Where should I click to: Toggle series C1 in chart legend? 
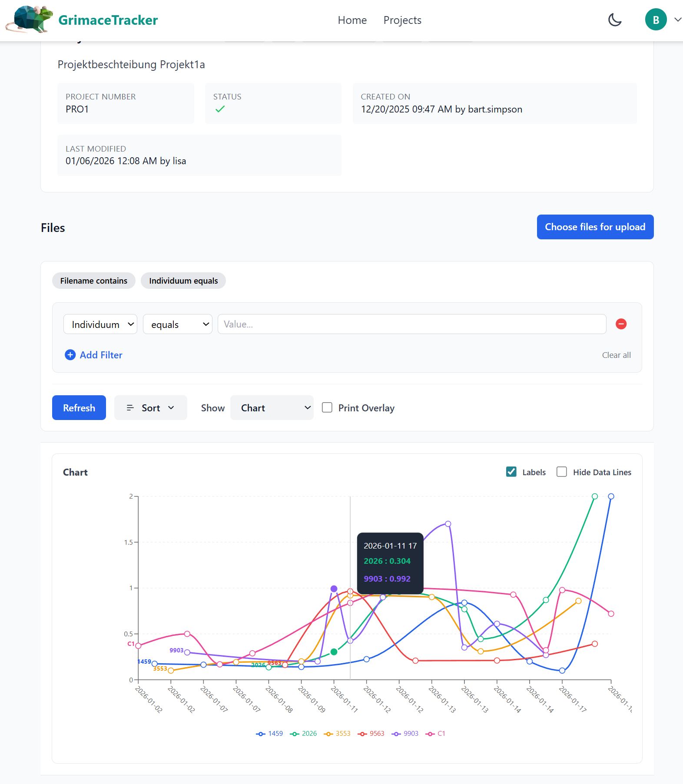click(x=436, y=734)
